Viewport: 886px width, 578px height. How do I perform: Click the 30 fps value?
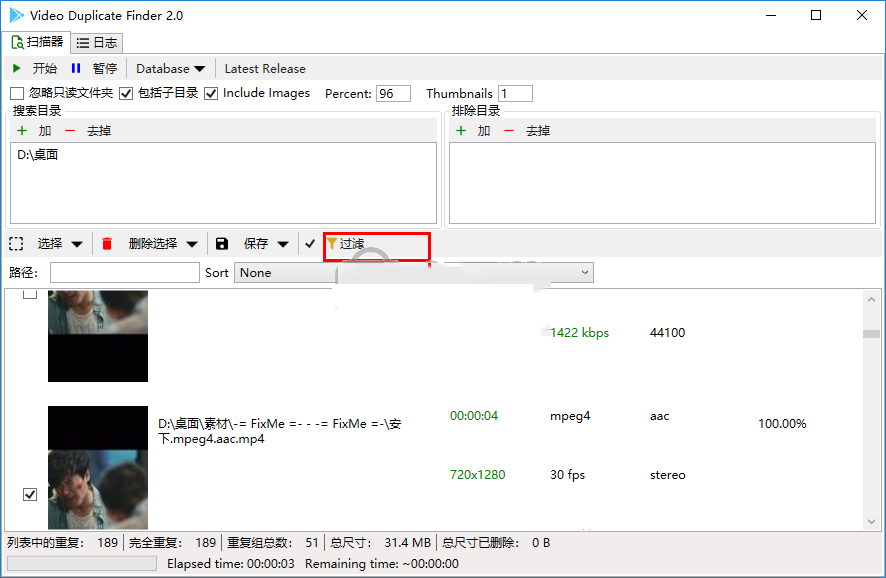pyautogui.click(x=567, y=475)
